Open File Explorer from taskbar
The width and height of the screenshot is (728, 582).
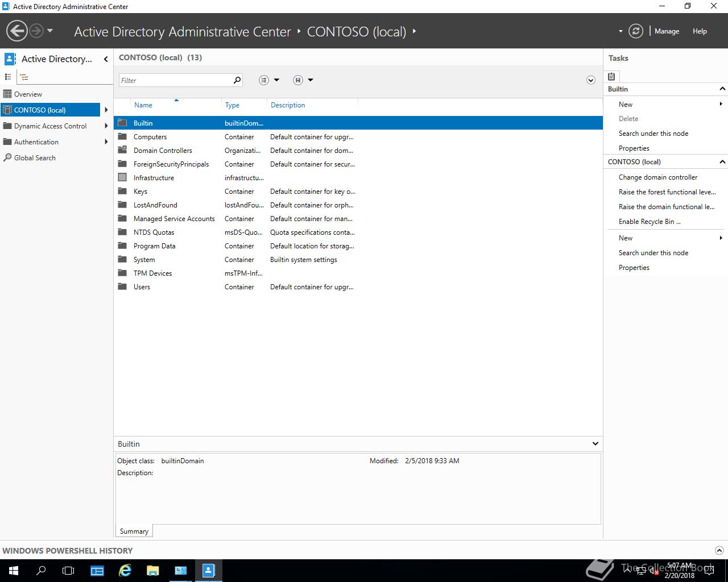tap(152, 571)
